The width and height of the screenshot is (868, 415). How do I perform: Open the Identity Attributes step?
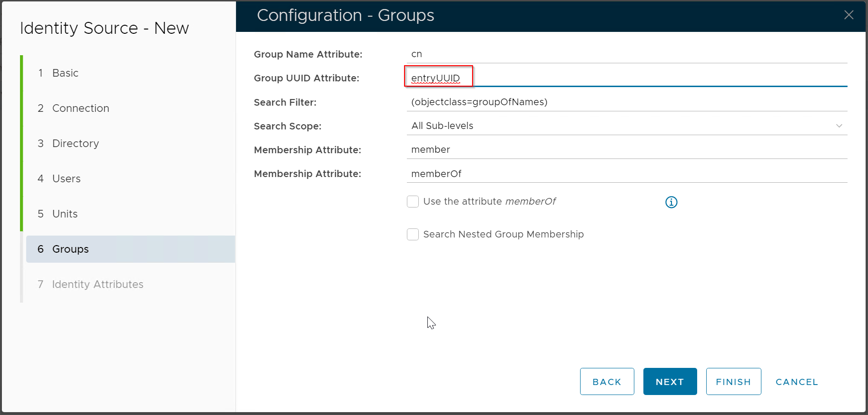[98, 285]
